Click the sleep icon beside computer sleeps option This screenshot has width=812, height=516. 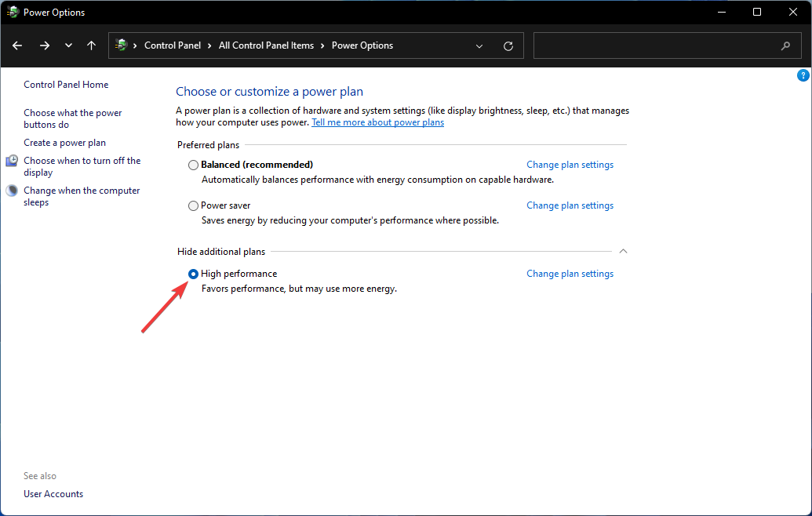point(11,190)
